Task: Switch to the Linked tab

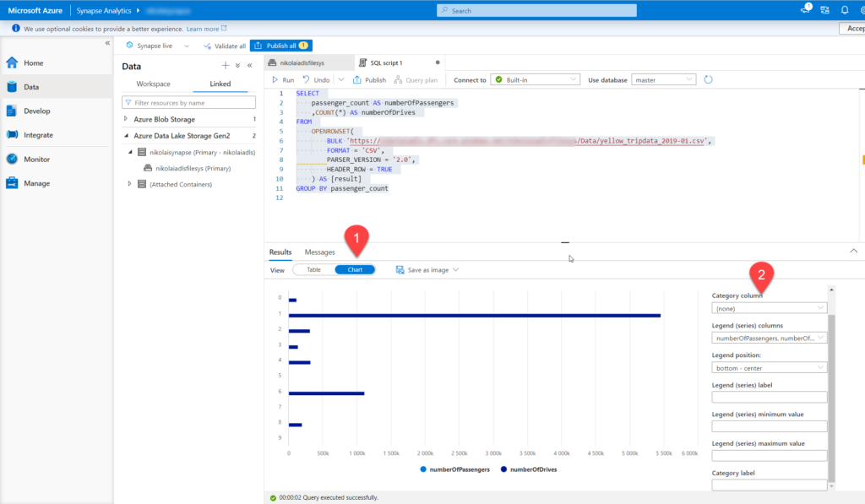Action: [x=220, y=84]
